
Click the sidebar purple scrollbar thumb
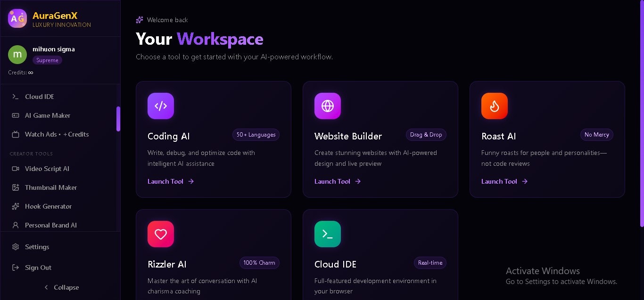(118, 119)
